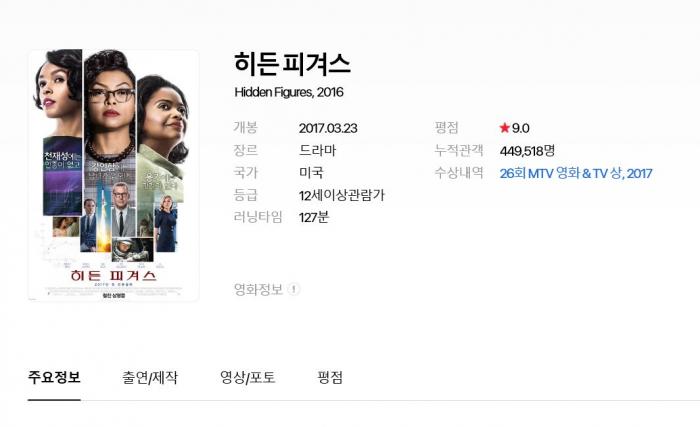The width and height of the screenshot is (700, 427).
Task: Click the 영화정보 label
Action: [x=258, y=289]
